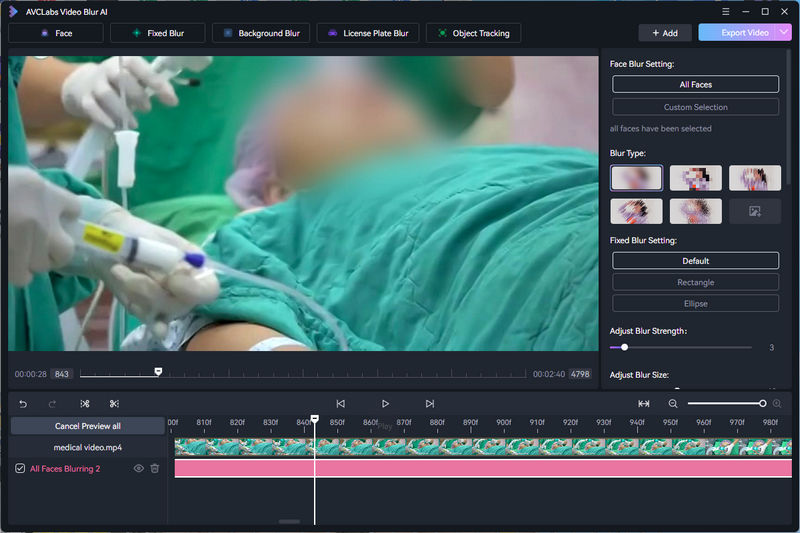Switch to the License Plate Blur tab
Viewport: 800px width, 533px height.
click(x=368, y=33)
